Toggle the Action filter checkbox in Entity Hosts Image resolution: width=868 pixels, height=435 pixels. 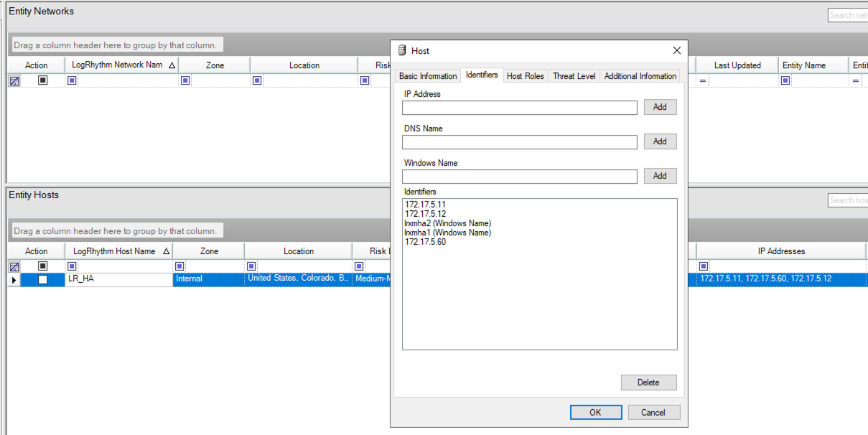(x=42, y=266)
